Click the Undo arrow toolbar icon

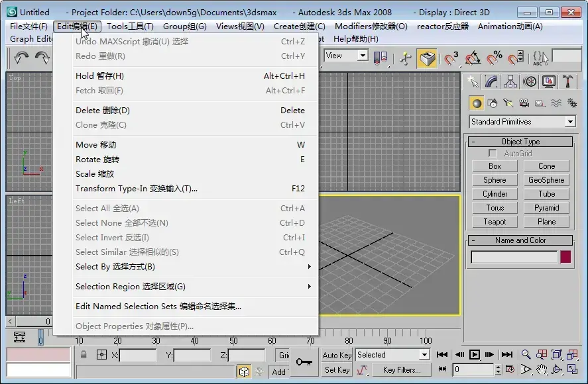click(x=21, y=58)
